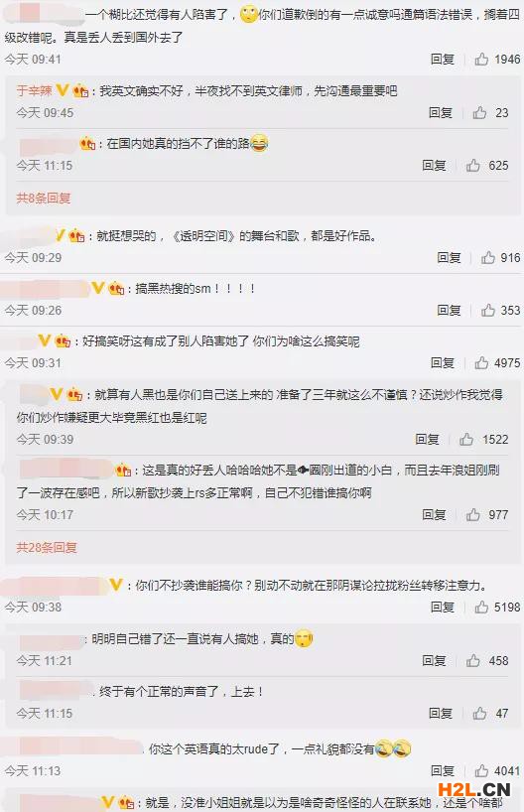Open user 于辛辣's profile

pos(34,91)
